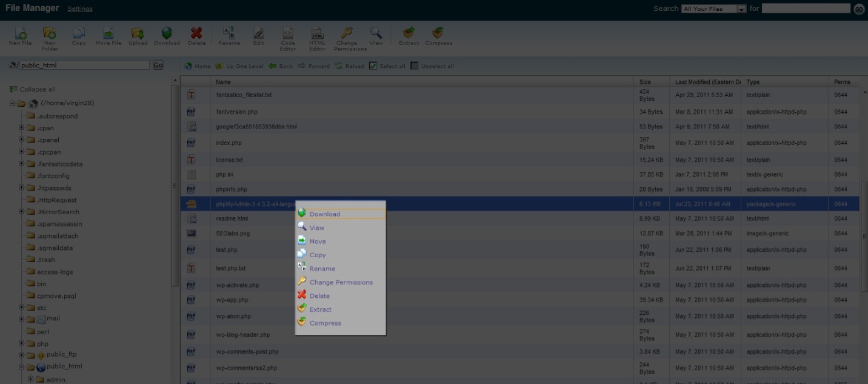Expand the .htpasswds folder in tree
The width and height of the screenshot is (868, 384).
pyautogui.click(x=22, y=188)
